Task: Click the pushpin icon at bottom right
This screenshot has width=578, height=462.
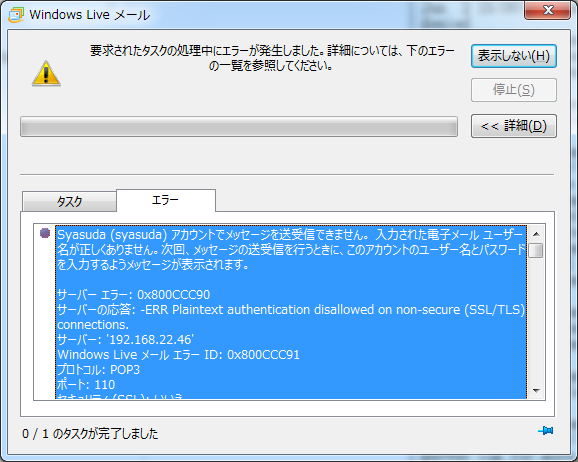Action: (x=546, y=430)
